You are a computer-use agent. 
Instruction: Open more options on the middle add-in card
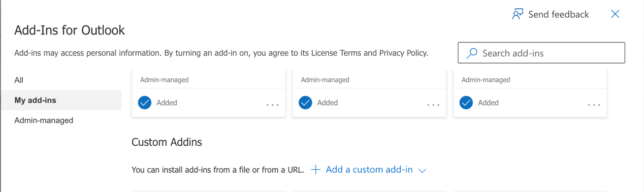point(433,105)
